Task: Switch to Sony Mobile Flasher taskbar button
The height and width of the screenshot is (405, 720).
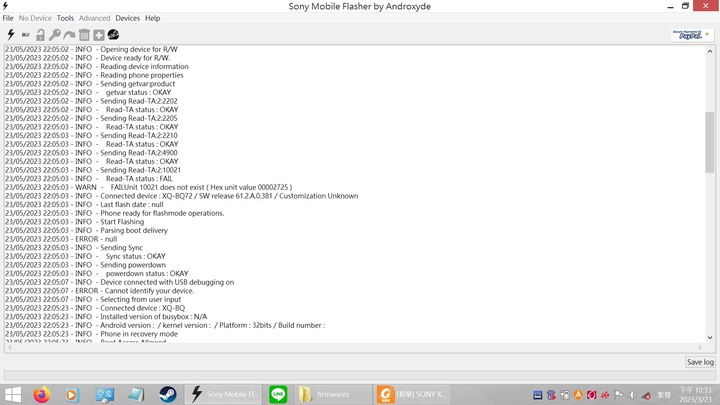Action: [224, 394]
